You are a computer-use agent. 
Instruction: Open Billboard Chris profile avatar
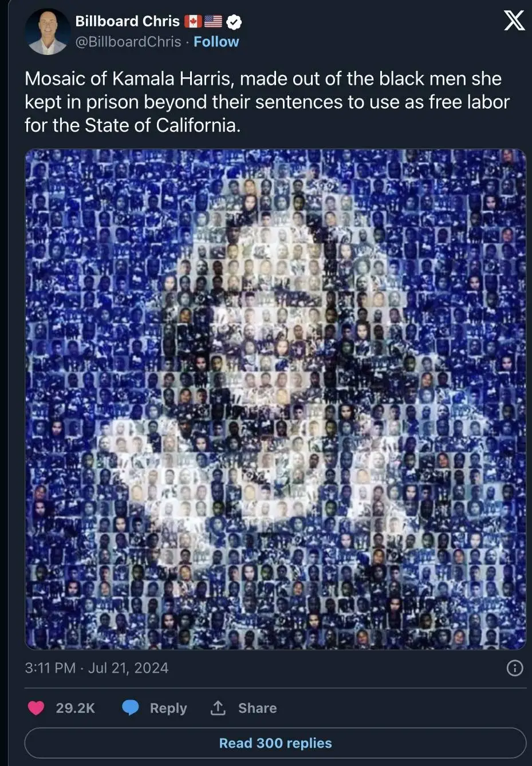pyautogui.click(x=48, y=31)
